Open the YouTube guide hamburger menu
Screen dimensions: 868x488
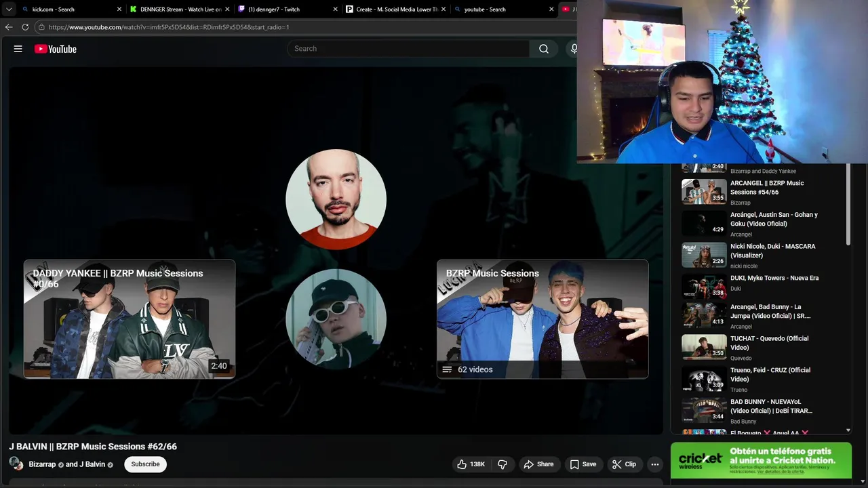point(18,49)
